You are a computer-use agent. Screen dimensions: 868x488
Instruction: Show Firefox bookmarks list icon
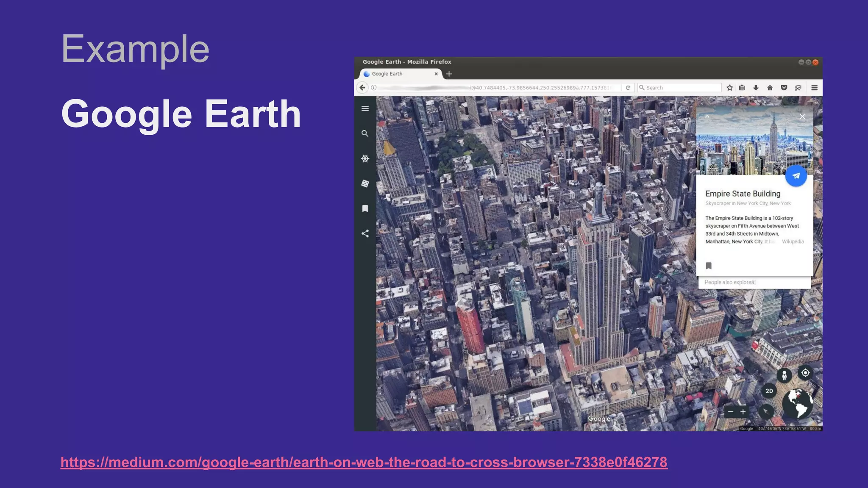[x=742, y=88]
